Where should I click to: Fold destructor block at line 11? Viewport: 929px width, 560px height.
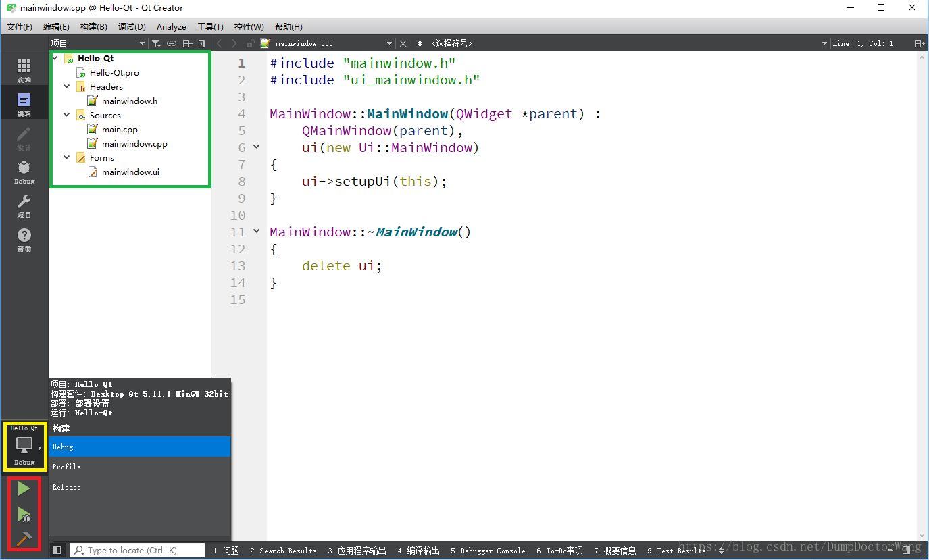point(256,231)
